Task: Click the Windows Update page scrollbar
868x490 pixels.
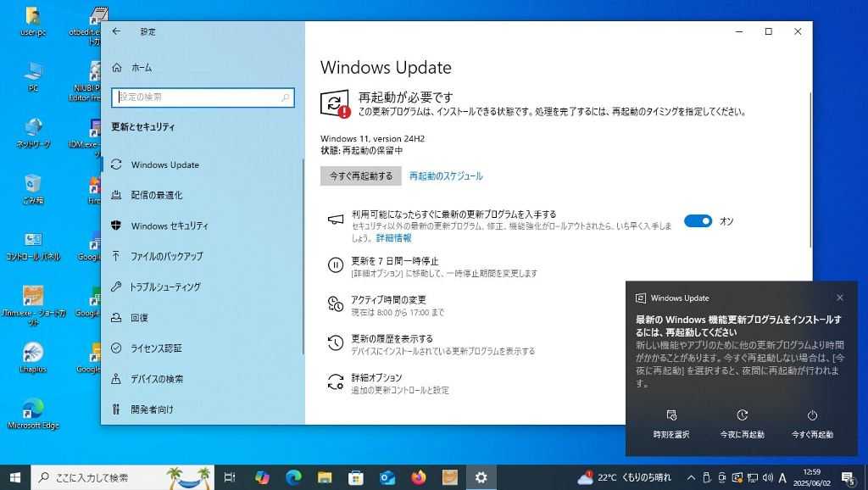Action: click(810, 170)
